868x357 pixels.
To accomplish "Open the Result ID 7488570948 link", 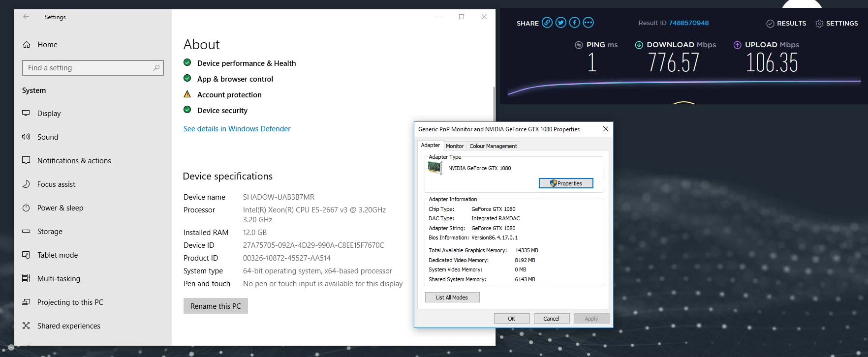I will (688, 23).
